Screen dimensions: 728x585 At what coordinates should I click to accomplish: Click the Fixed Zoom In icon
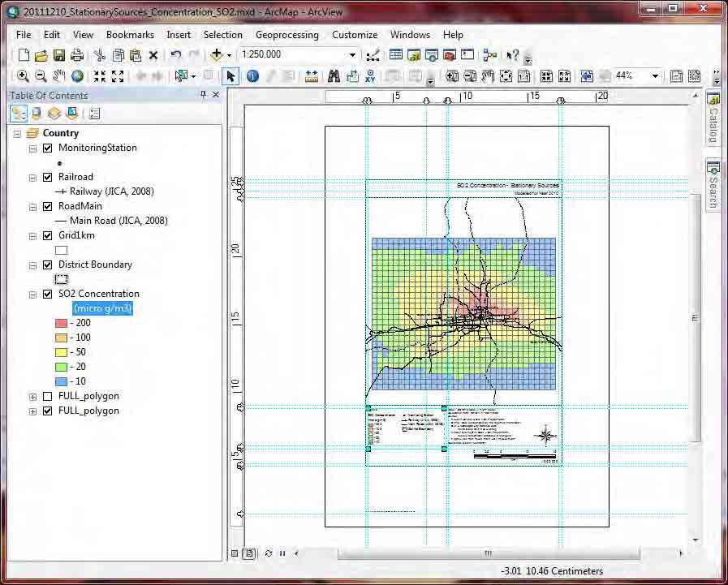tap(99, 76)
